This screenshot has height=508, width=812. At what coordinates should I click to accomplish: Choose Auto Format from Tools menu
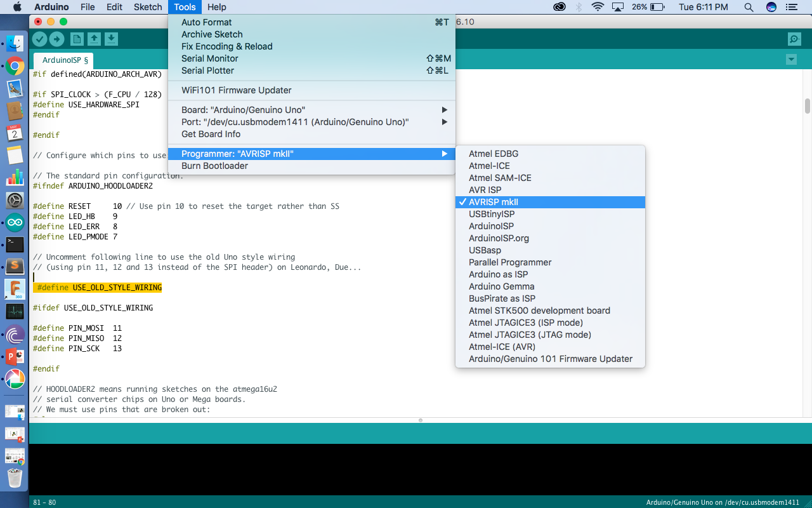pyautogui.click(x=311, y=22)
